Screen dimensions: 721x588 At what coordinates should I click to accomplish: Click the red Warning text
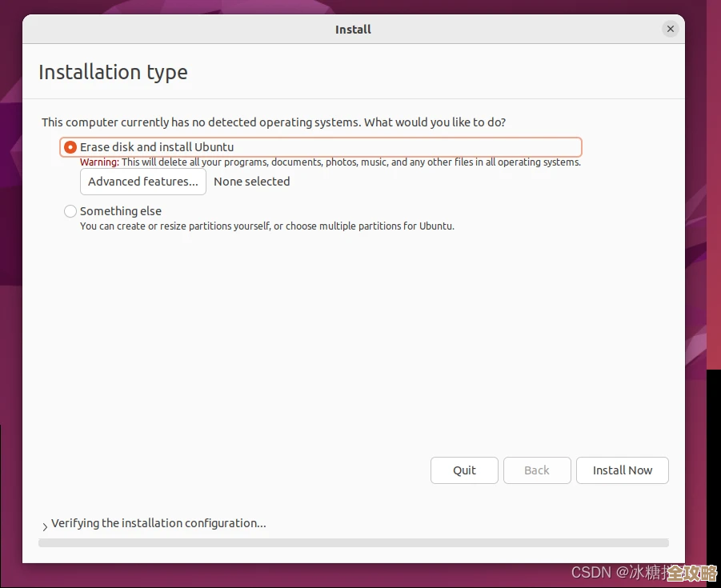(99, 162)
